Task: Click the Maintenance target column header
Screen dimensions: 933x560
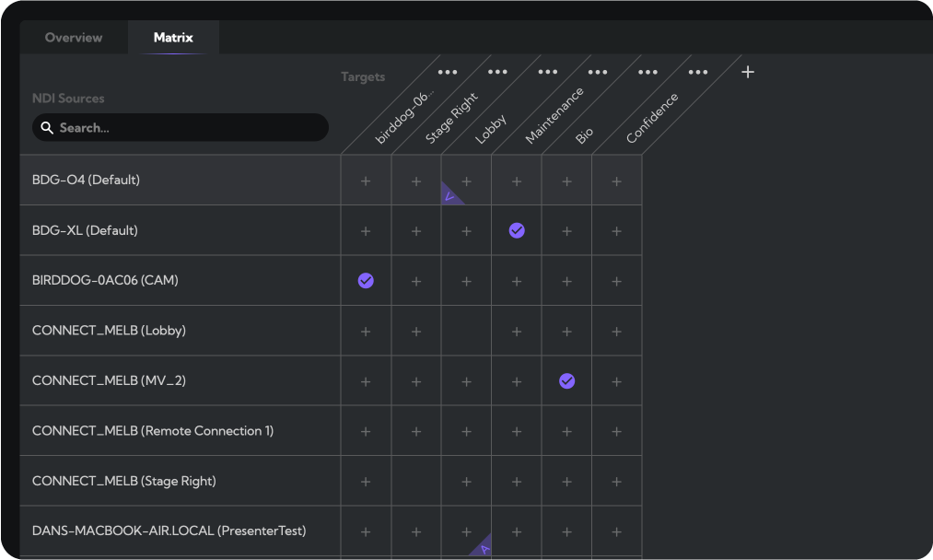Action: (x=554, y=116)
